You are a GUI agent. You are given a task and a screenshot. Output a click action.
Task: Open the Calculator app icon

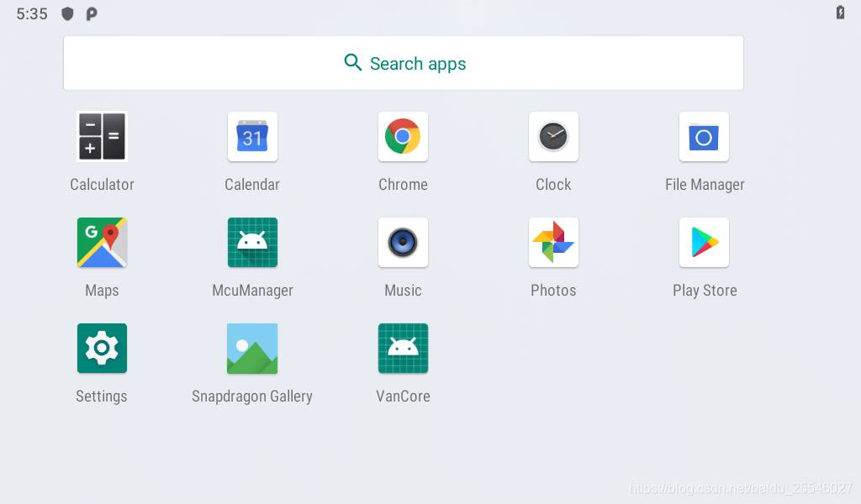[x=102, y=137]
